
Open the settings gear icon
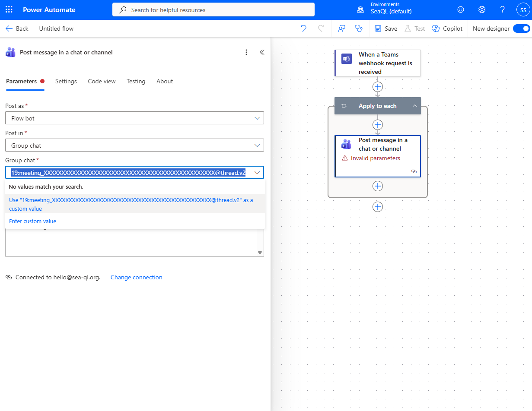(482, 9)
